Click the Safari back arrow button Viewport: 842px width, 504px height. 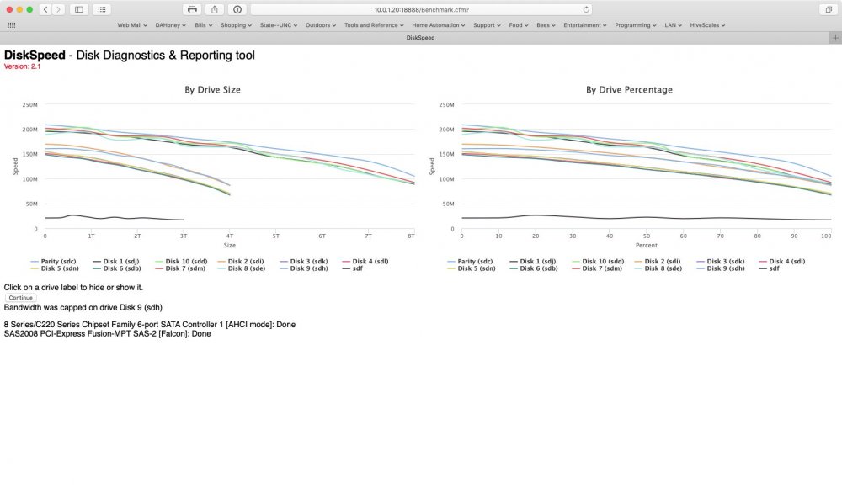45,9
